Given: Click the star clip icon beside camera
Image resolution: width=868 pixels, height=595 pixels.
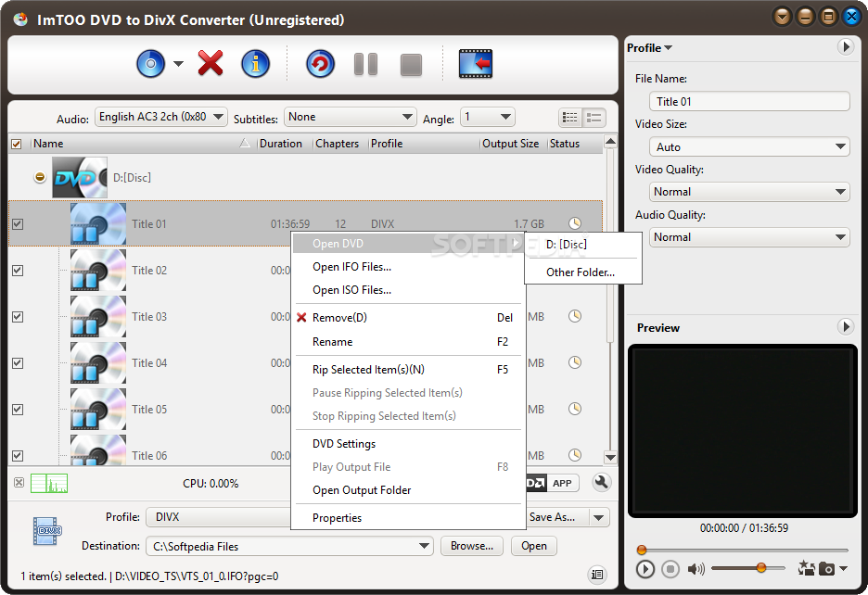Looking at the screenshot, I should [x=807, y=568].
